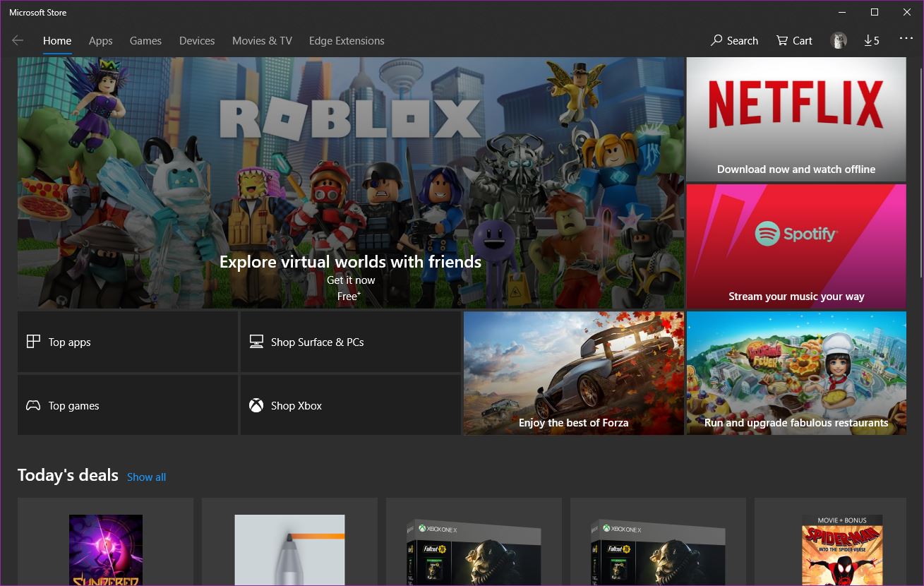924x586 pixels.
Task: Open the Netflix promo tile
Action: tap(796, 119)
